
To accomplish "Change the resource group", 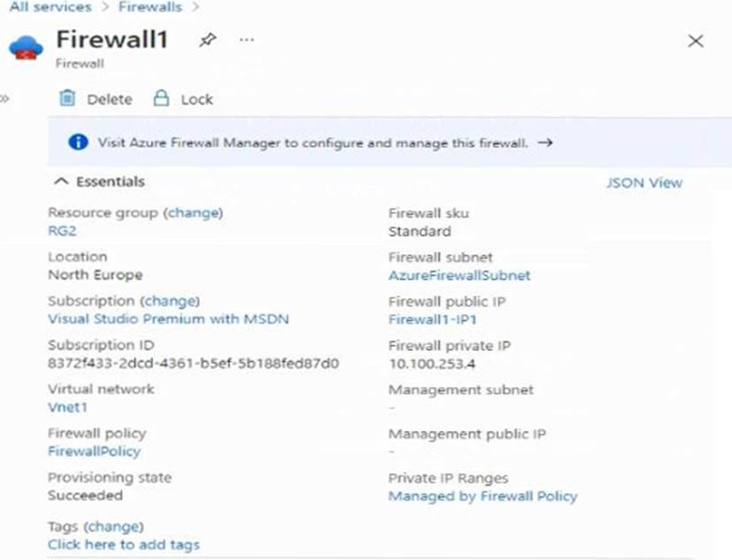I will point(195,212).
